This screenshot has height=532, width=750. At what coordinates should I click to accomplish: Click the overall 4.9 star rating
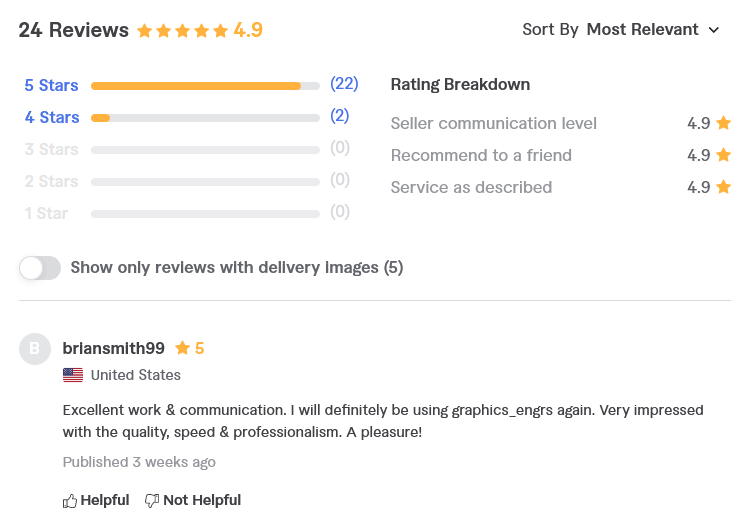click(x=200, y=31)
